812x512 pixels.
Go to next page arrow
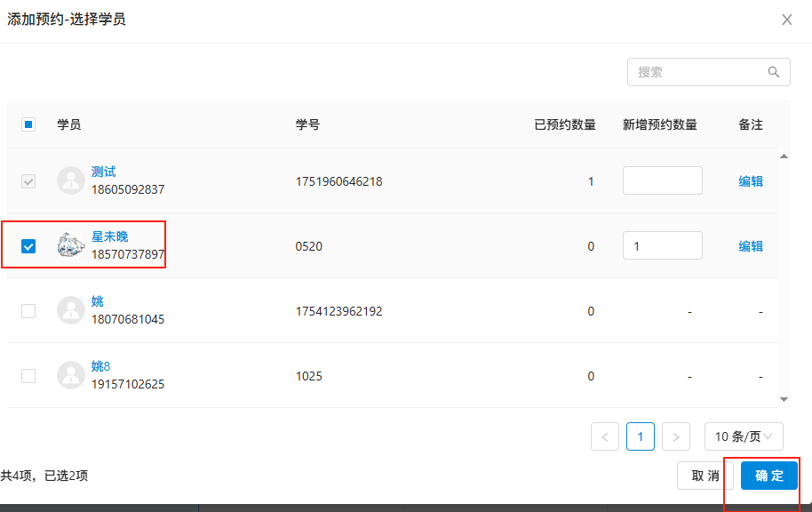676,436
